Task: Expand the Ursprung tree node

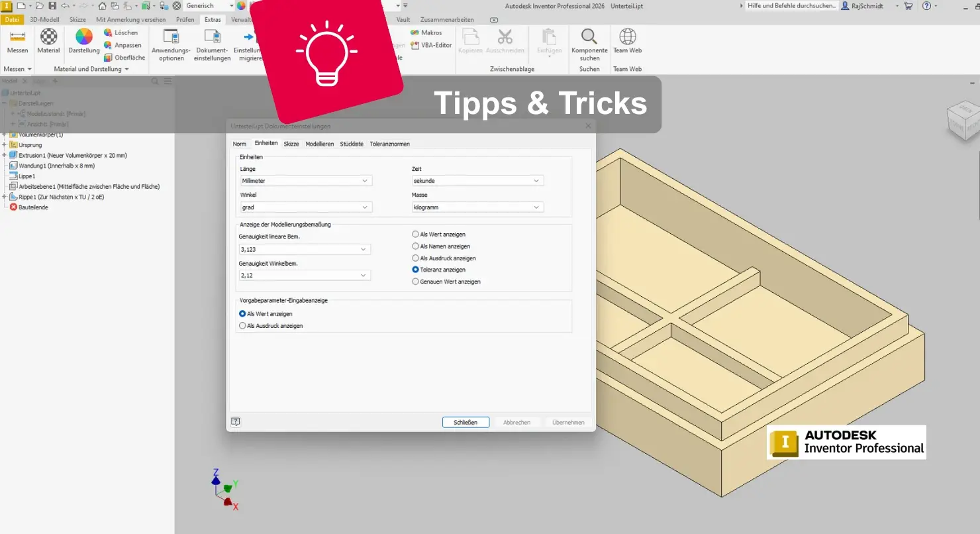Action: point(4,144)
